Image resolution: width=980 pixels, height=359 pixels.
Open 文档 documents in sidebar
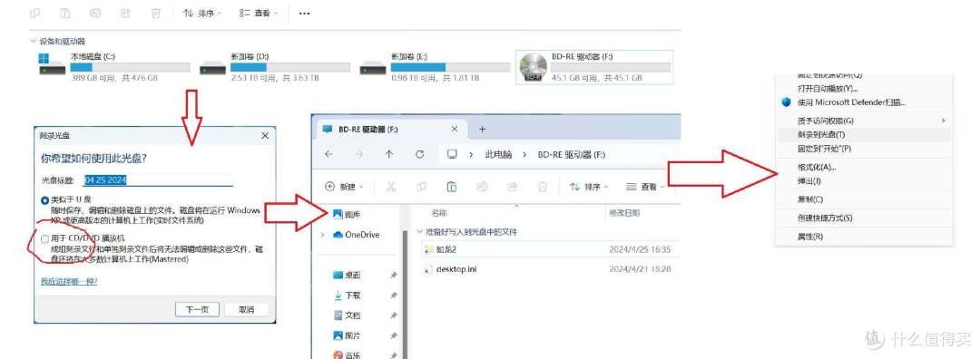tap(347, 315)
